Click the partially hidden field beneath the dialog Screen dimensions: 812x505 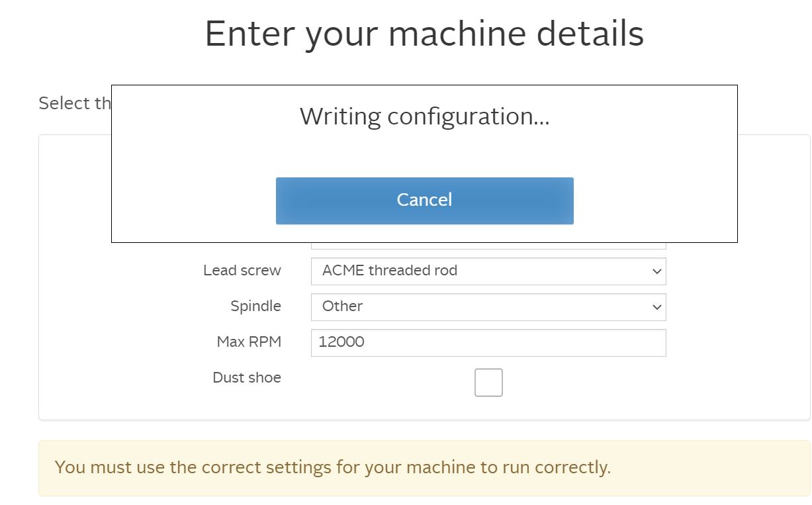pyautogui.click(x=488, y=246)
